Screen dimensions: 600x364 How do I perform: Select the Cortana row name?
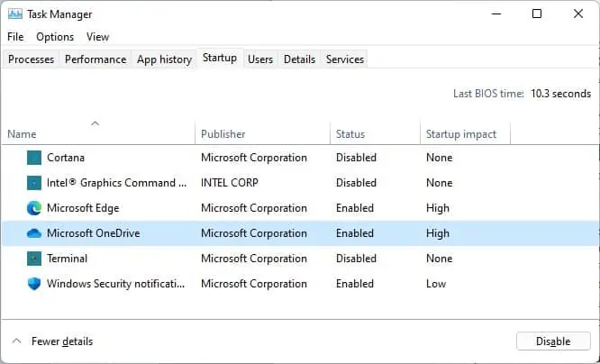66,158
